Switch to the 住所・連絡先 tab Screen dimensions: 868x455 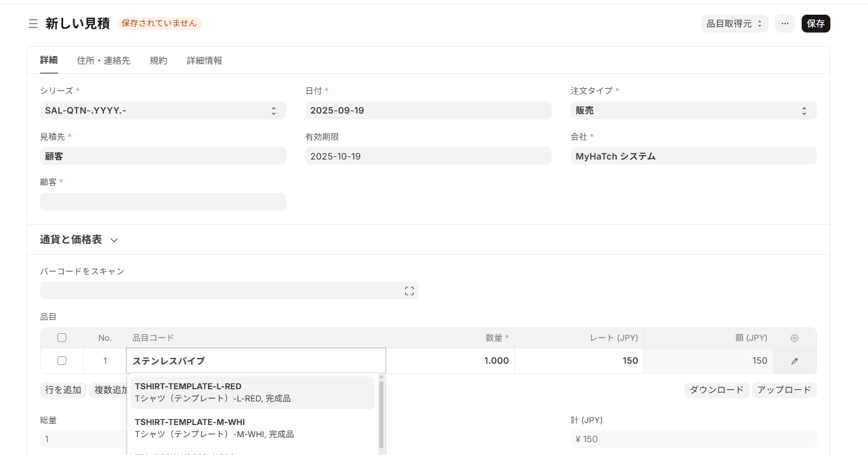(x=103, y=60)
